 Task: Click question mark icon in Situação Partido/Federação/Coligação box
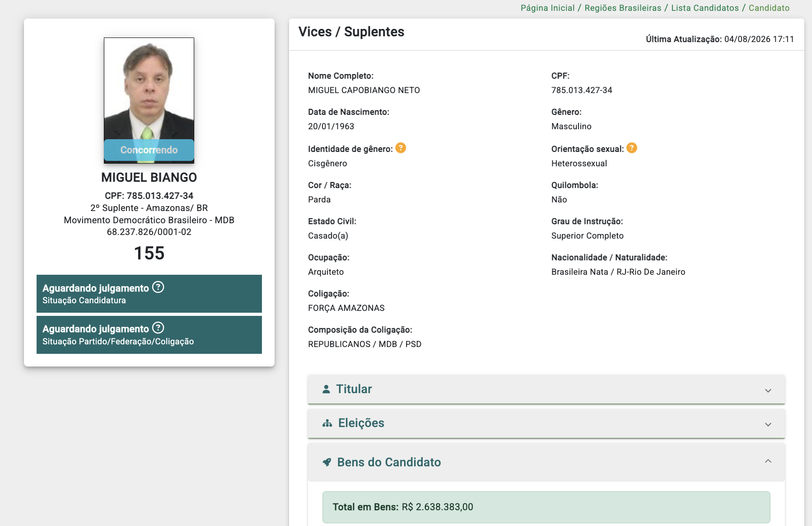click(158, 328)
